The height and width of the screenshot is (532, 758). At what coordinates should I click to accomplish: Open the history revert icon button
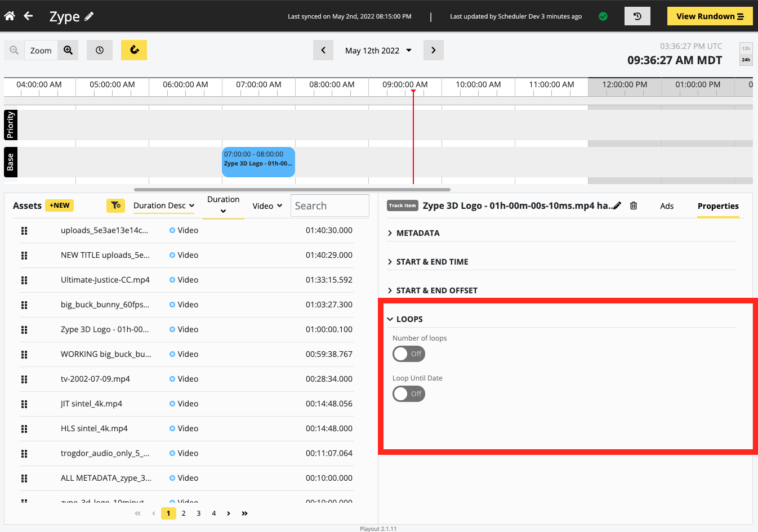(x=637, y=16)
